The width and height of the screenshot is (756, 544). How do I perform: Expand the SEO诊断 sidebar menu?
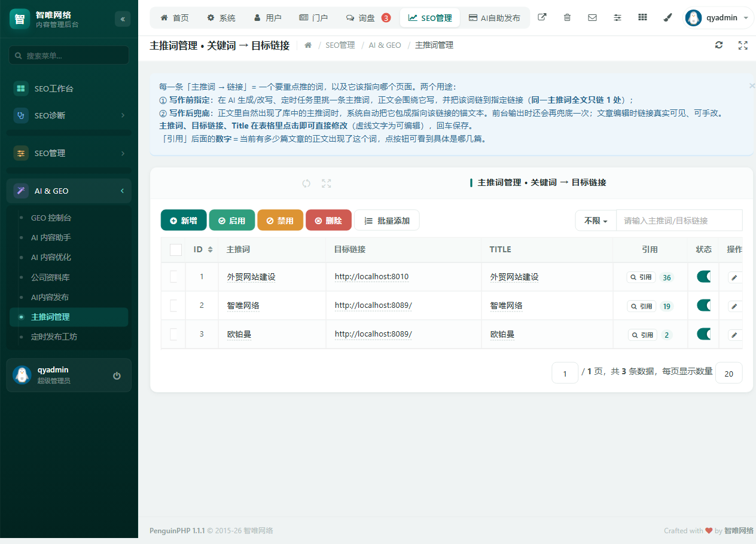click(69, 115)
